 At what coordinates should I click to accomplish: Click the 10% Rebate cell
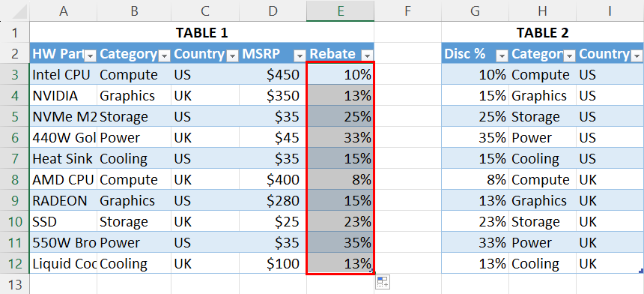(x=340, y=74)
